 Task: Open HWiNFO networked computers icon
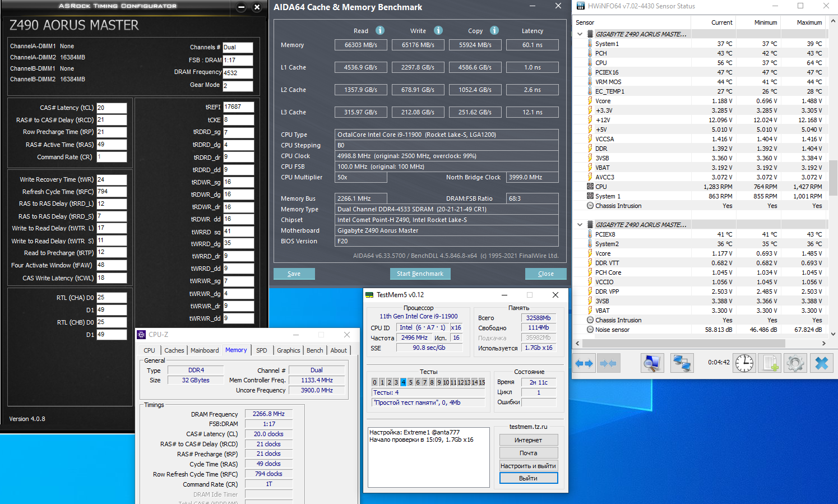682,363
